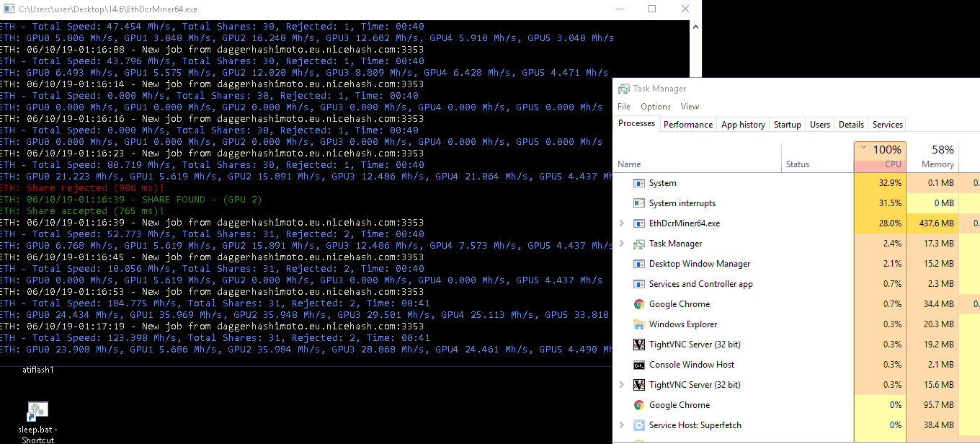Click the 32.9% CPU value for System
The image size is (980, 444).
coord(889,183)
